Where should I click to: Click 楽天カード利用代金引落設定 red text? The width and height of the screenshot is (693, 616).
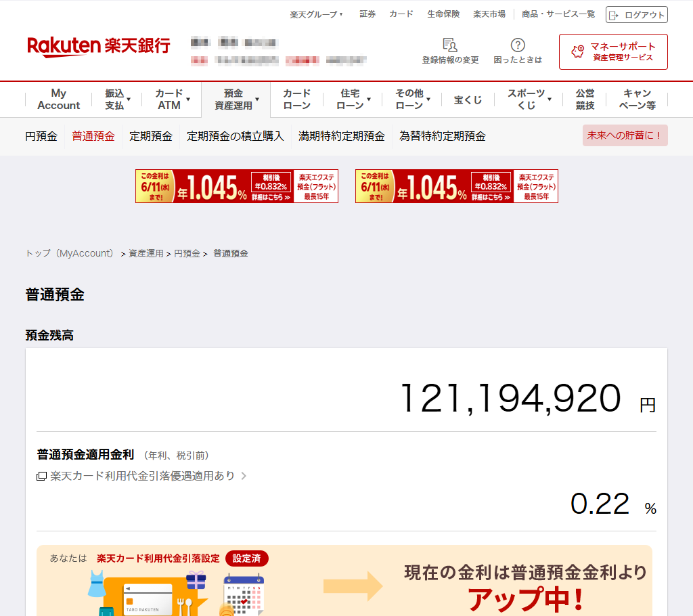point(158,558)
